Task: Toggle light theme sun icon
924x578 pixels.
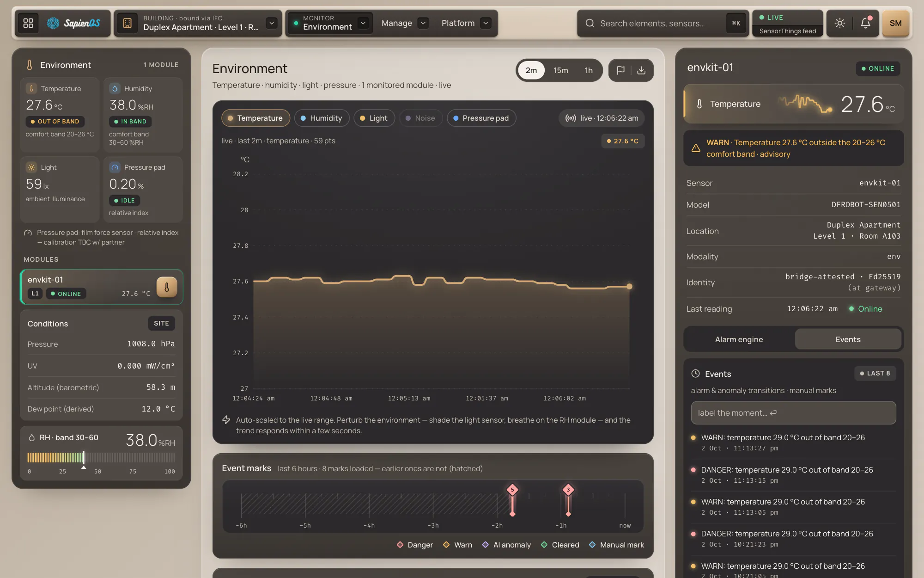Action: (840, 23)
